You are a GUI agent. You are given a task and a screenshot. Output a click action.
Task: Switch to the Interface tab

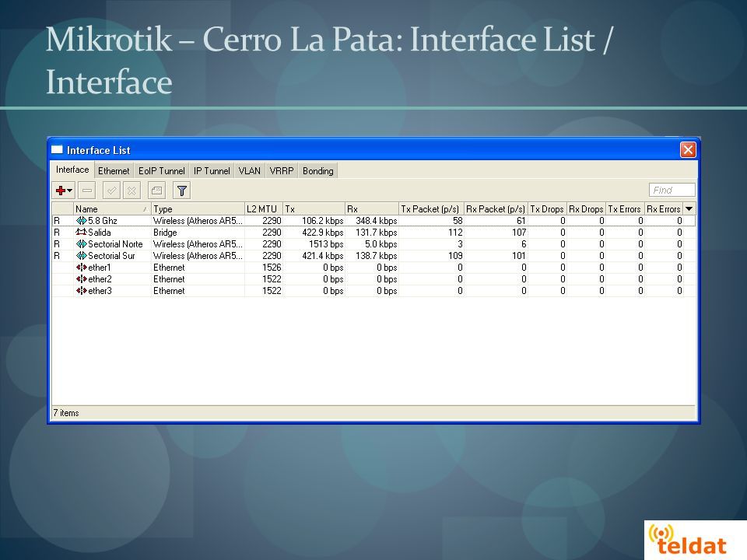(x=72, y=170)
